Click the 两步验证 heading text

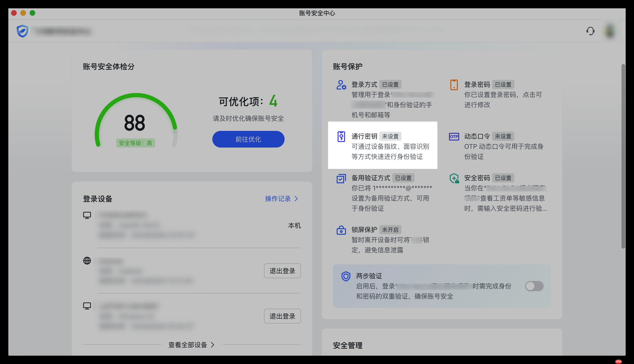[x=369, y=276]
